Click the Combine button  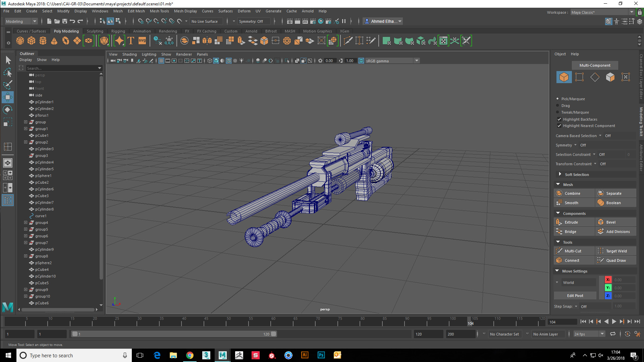coord(574,193)
